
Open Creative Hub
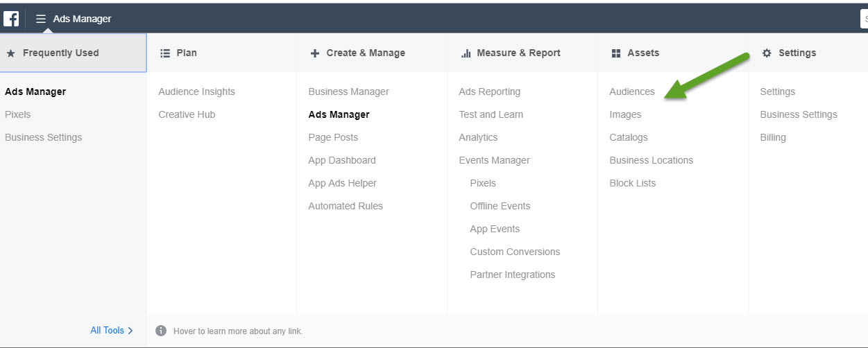click(x=187, y=114)
